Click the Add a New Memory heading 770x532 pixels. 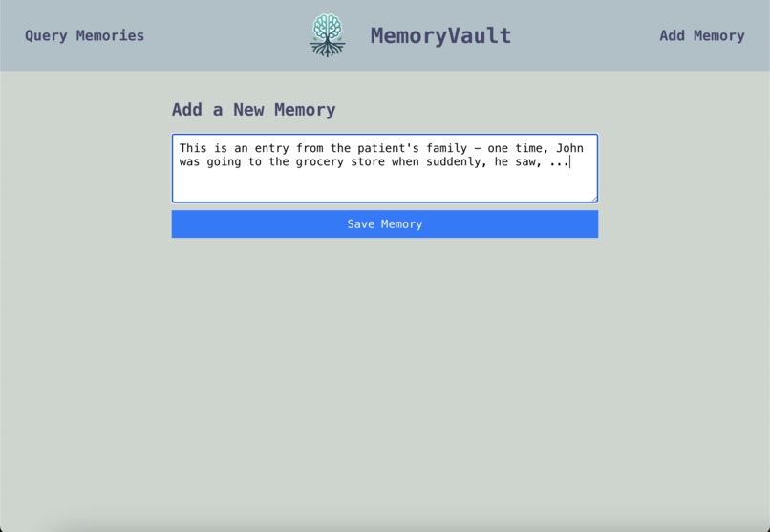pos(253,110)
